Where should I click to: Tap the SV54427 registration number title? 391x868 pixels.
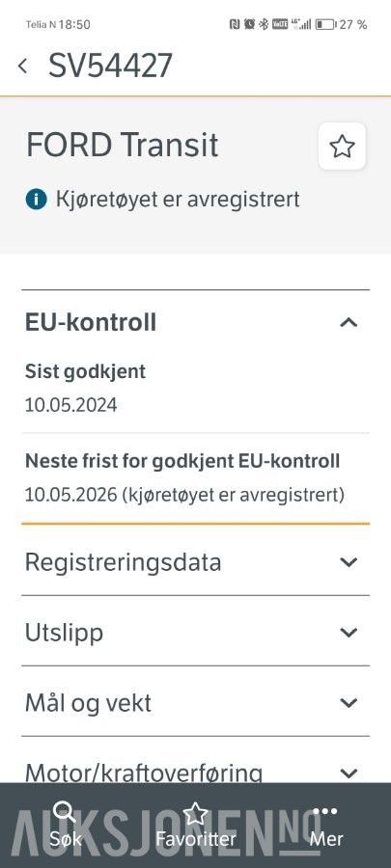click(111, 66)
